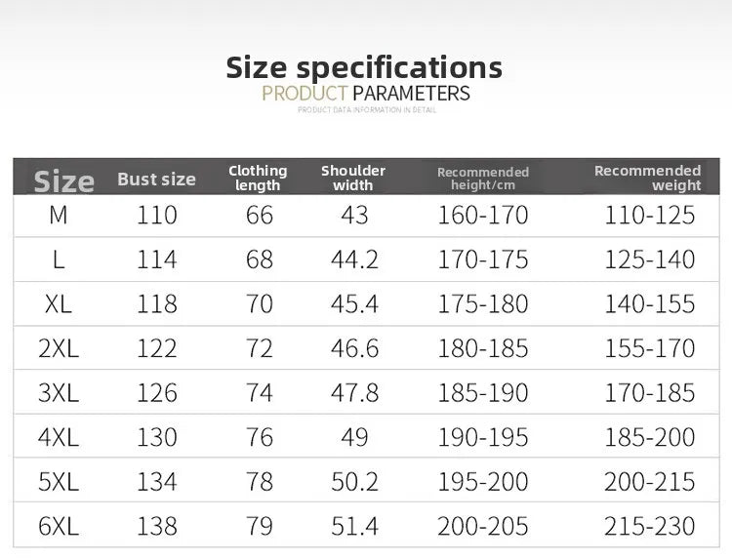
Task: Click the M size row label
Action: [x=59, y=216]
